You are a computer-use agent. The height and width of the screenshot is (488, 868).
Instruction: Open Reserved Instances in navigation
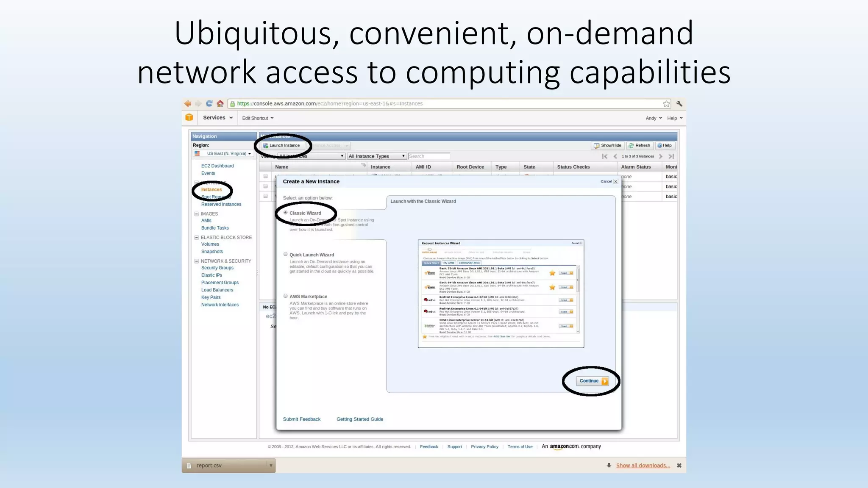pos(221,204)
